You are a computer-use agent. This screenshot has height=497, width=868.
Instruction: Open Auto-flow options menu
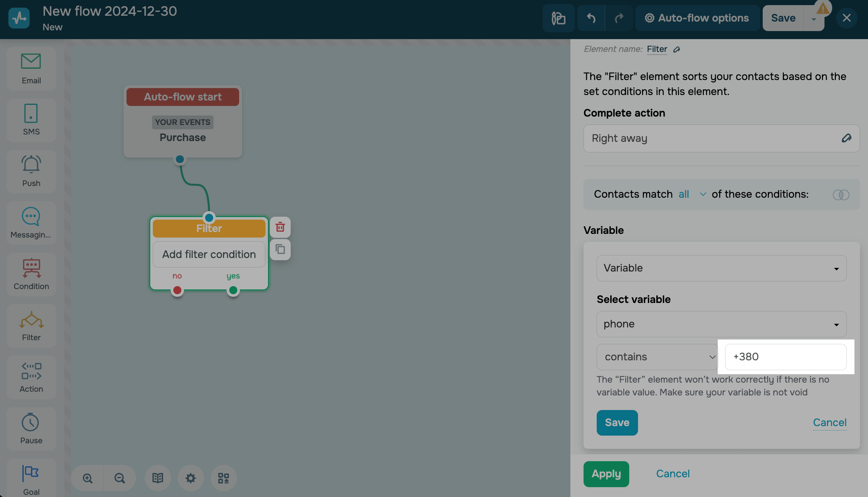pyautogui.click(x=697, y=18)
